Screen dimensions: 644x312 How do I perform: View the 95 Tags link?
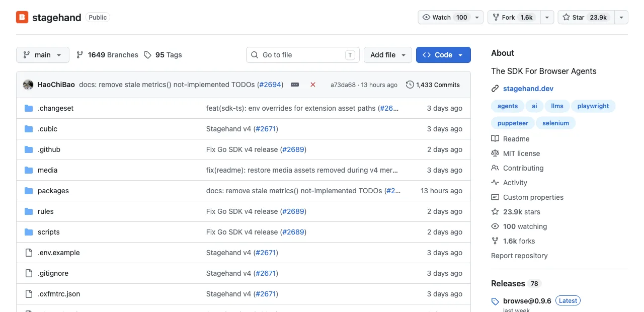tap(163, 55)
